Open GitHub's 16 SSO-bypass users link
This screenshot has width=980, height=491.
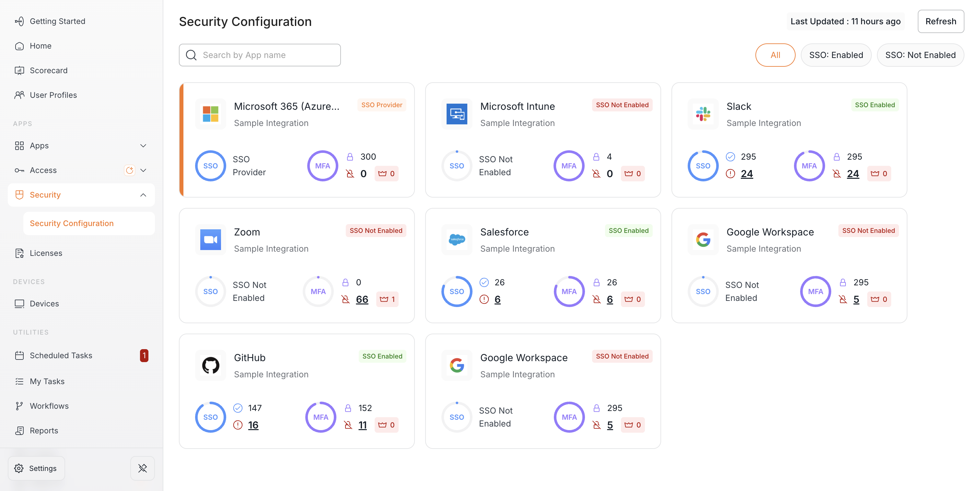tap(253, 425)
